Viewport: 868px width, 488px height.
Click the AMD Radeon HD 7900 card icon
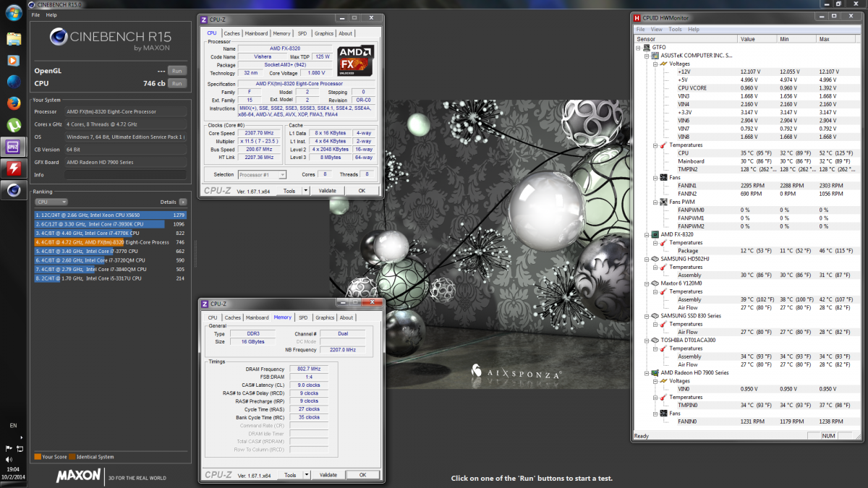655,372
